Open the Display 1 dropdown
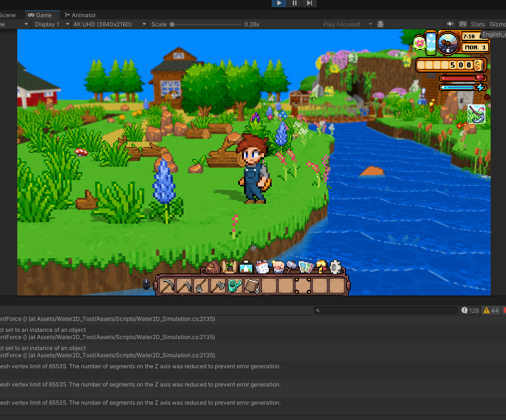Viewport: 506px width, 420px height. 51,24
